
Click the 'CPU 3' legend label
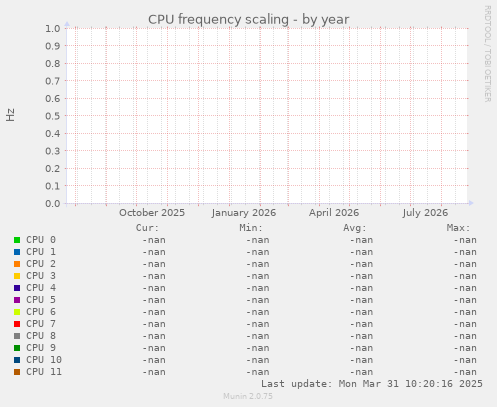[x=41, y=276]
